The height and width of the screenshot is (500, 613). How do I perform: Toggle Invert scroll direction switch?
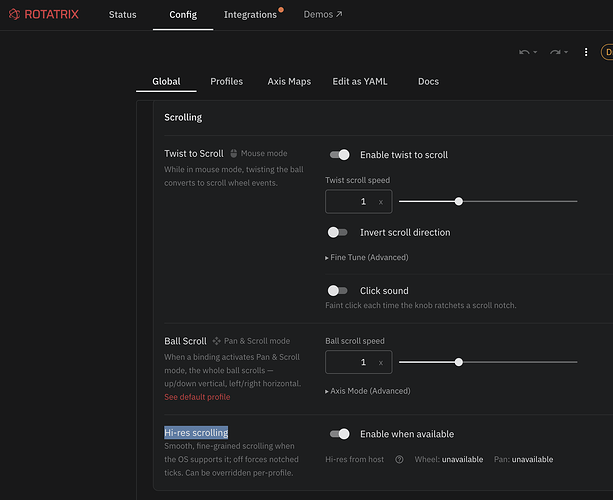(337, 232)
